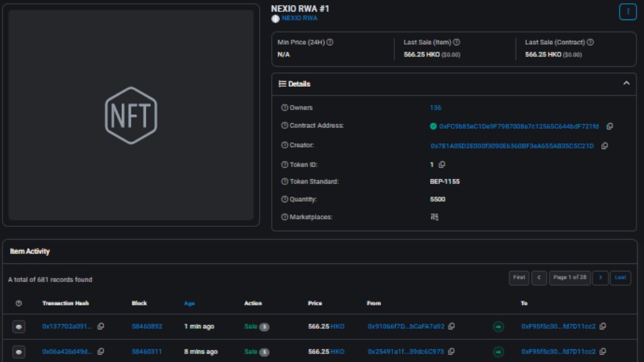Click the Last Sale (Item) help icon
Image resolution: width=644 pixels, height=362 pixels.
457,42
